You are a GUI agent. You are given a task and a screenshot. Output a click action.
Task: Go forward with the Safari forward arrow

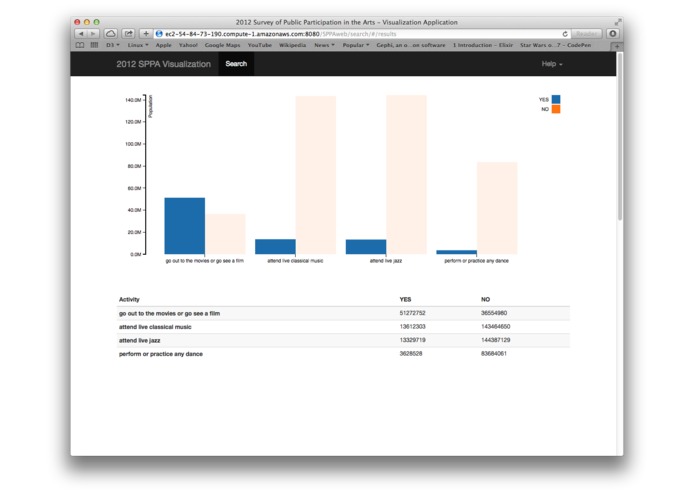(x=93, y=34)
